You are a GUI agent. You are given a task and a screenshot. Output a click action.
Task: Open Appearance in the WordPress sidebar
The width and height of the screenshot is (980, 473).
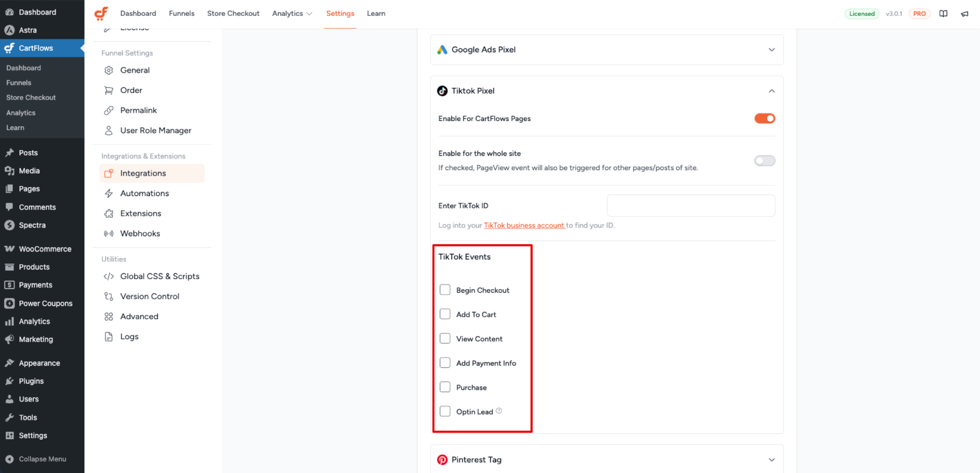pyautogui.click(x=39, y=363)
